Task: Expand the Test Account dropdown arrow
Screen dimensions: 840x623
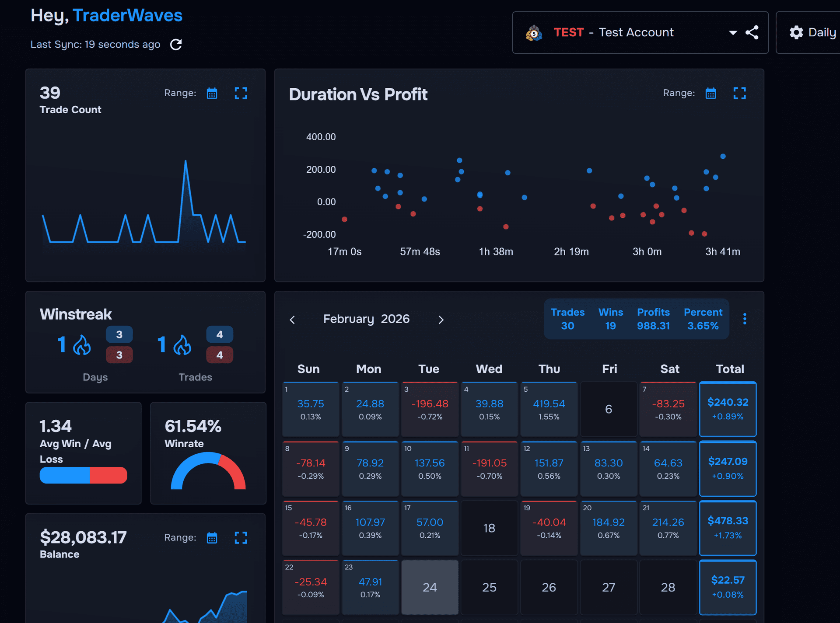Action: [x=733, y=33]
